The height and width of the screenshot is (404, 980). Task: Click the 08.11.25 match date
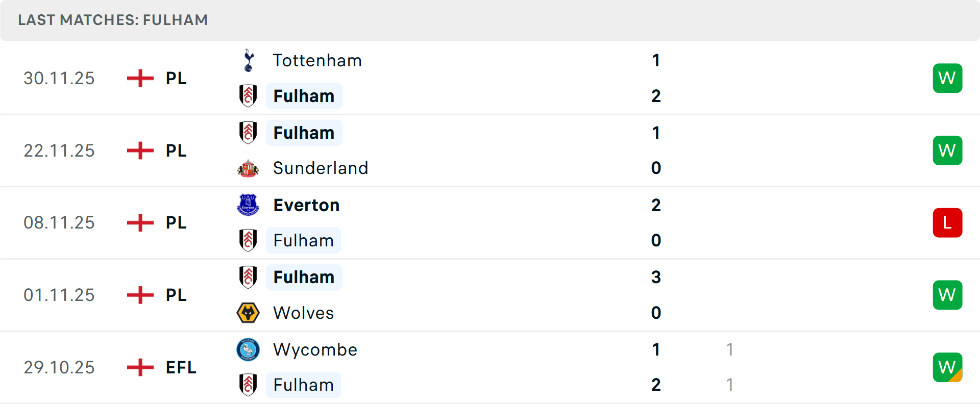click(x=59, y=222)
